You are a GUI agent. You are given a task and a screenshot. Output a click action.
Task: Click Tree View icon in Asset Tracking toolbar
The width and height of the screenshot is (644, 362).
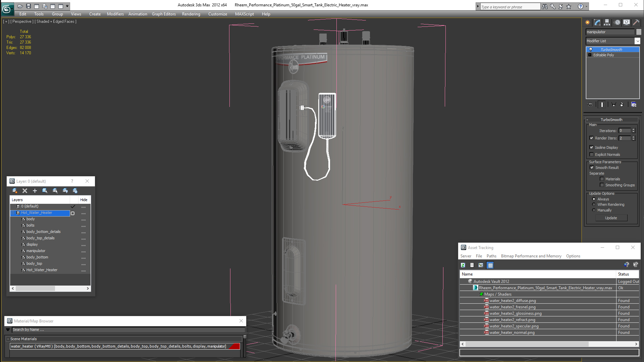(x=481, y=265)
